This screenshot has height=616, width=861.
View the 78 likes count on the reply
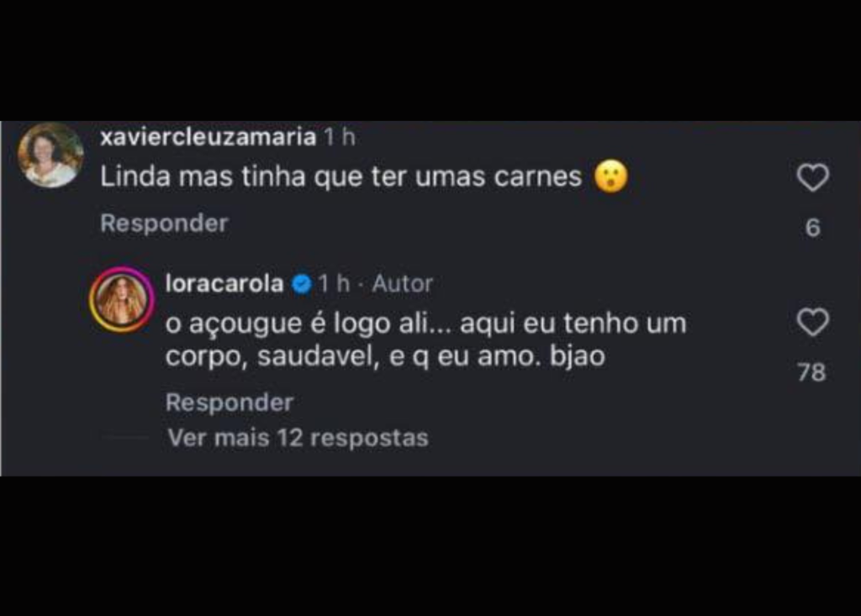click(x=812, y=372)
